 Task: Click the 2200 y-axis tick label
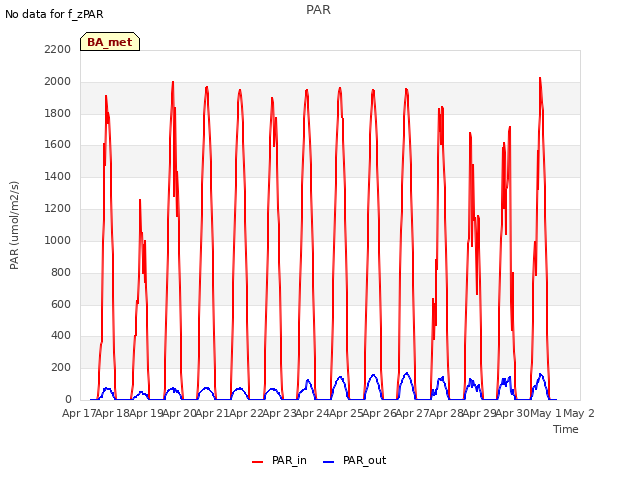click(58, 49)
